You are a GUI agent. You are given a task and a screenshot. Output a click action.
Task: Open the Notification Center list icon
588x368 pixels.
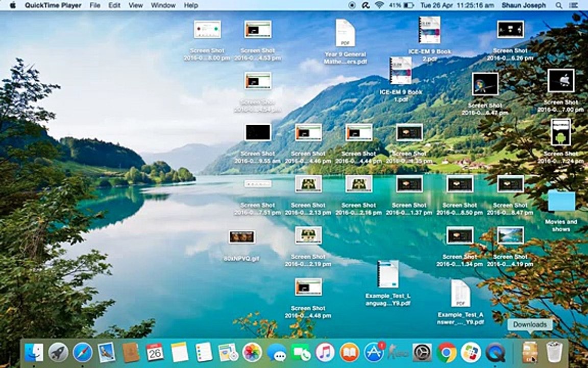point(575,5)
